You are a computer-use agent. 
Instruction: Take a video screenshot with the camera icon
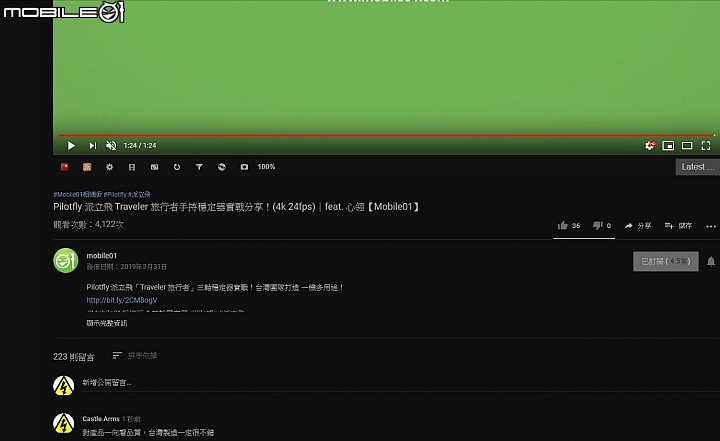[x=244, y=167]
